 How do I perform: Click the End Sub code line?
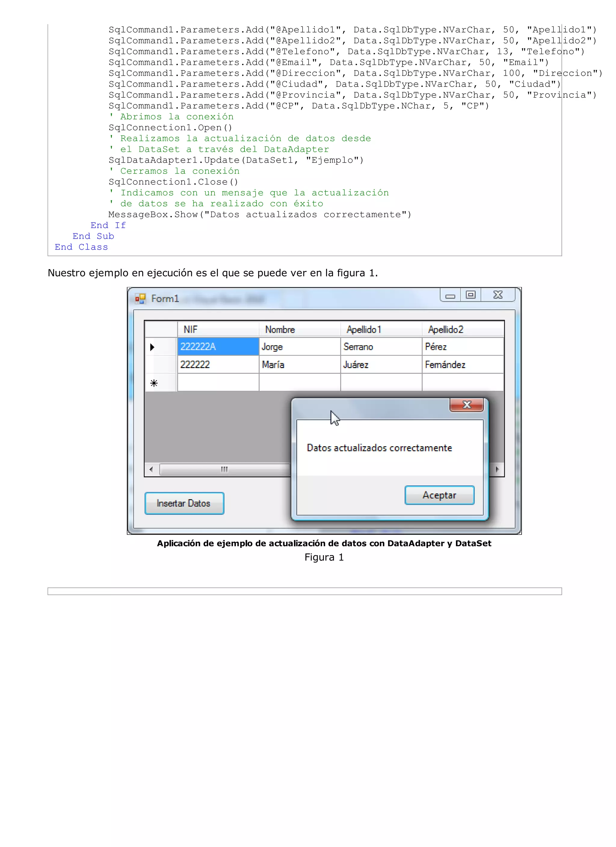pos(93,236)
